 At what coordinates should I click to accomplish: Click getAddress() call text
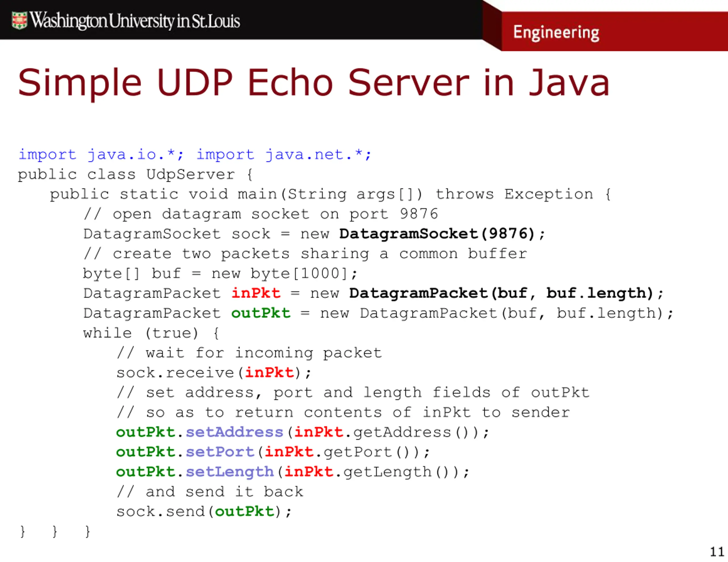[x=416, y=432]
